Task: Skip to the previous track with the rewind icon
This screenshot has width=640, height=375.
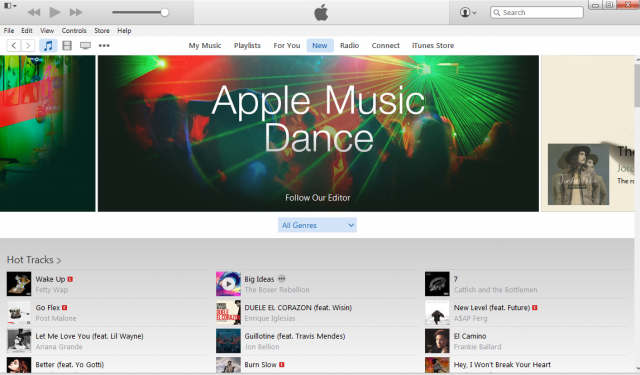Action: click(33, 12)
